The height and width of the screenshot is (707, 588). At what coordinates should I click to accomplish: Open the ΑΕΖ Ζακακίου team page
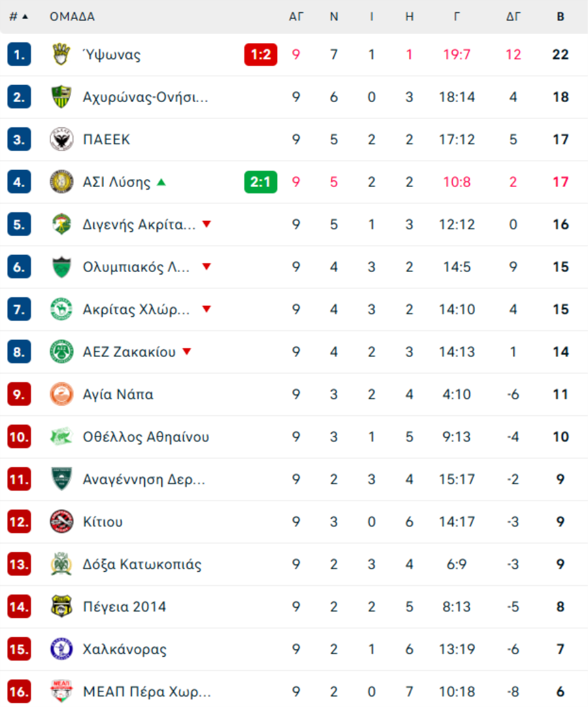pos(129,352)
